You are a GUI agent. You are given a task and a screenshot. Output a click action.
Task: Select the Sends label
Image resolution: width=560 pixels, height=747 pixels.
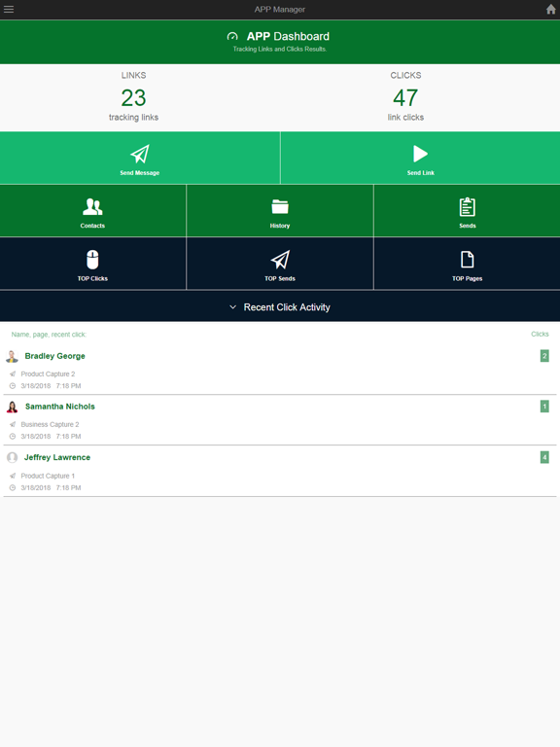pos(467,226)
